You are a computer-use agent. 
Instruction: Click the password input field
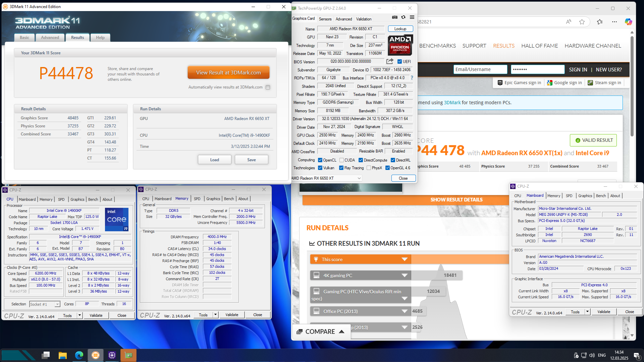point(538,69)
